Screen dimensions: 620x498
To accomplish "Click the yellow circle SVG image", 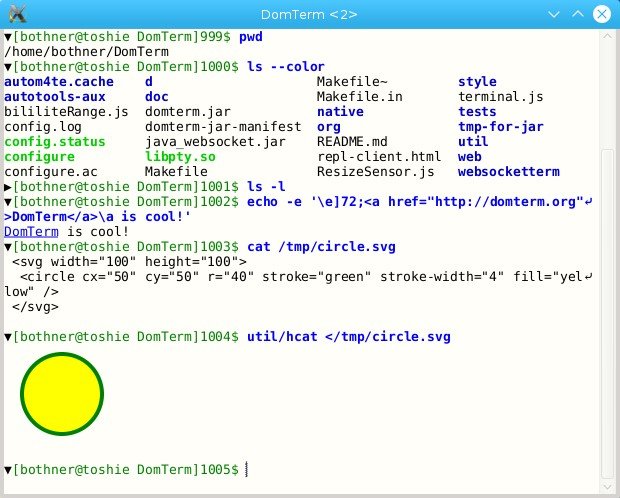I will [62, 394].
